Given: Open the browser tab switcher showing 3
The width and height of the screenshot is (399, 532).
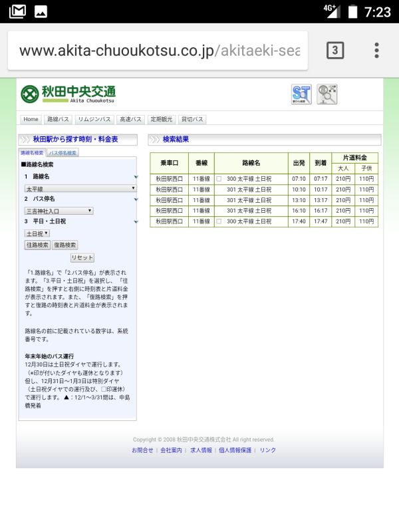Looking at the screenshot, I should pyautogui.click(x=335, y=51).
